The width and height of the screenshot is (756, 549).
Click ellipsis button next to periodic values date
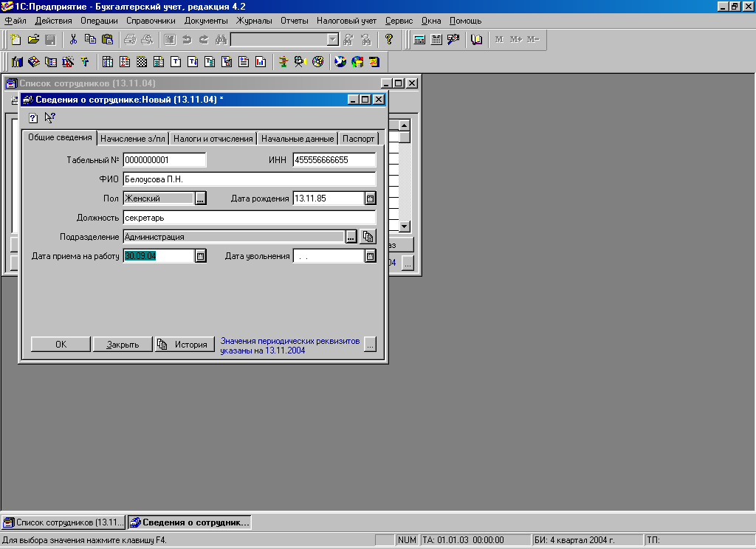pos(370,345)
